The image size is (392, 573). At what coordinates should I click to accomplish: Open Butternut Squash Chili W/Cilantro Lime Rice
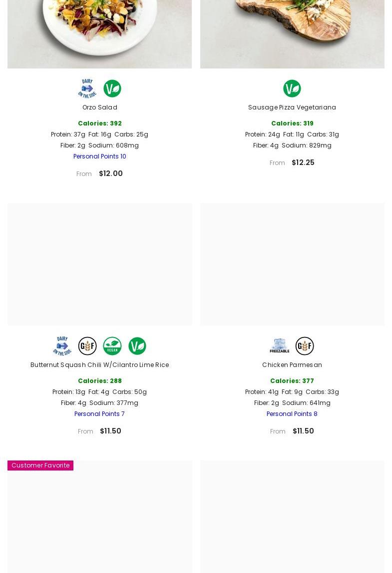[100, 364]
